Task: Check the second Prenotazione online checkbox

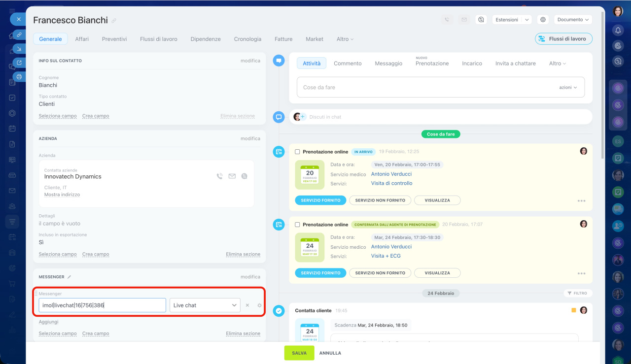Action: pos(297,225)
